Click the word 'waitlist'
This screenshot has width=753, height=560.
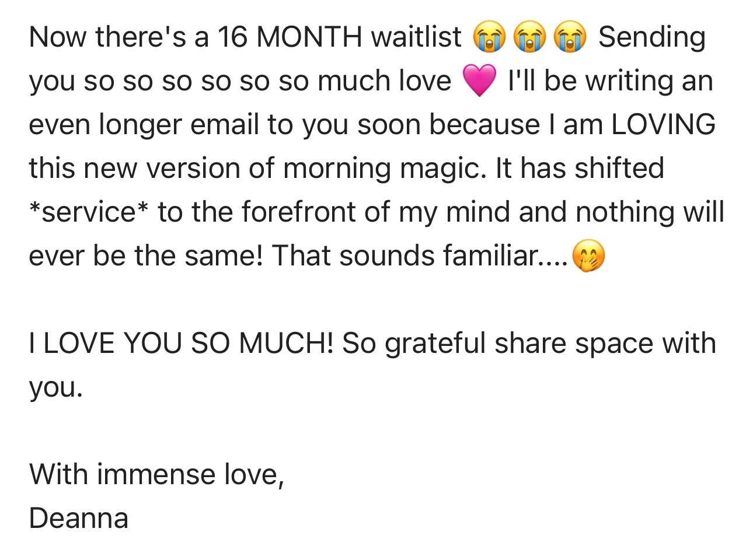click(x=416, y=37)
